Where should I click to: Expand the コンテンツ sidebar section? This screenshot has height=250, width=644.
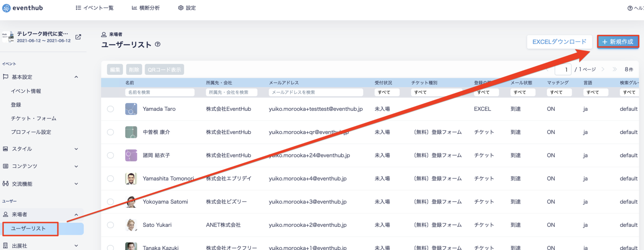click(x=76, y=166)
